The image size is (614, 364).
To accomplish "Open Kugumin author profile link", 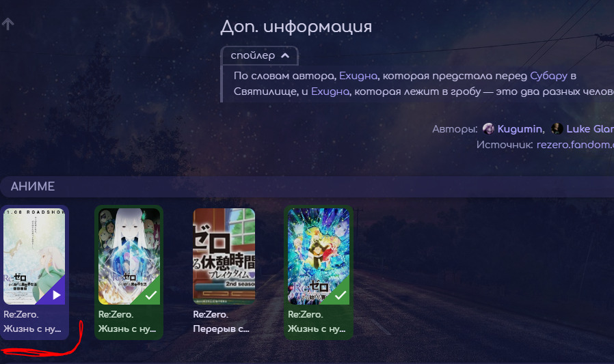I will coord(520,128).
